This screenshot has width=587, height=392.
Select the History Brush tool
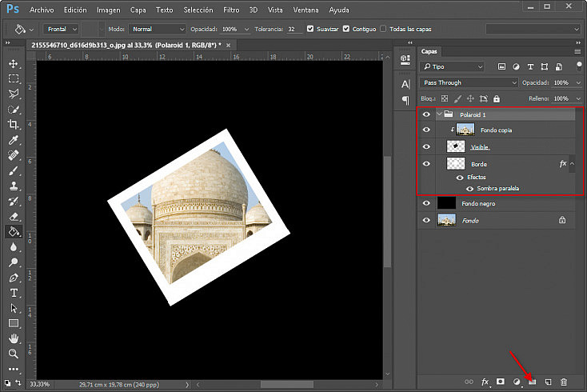coord(14,202)
